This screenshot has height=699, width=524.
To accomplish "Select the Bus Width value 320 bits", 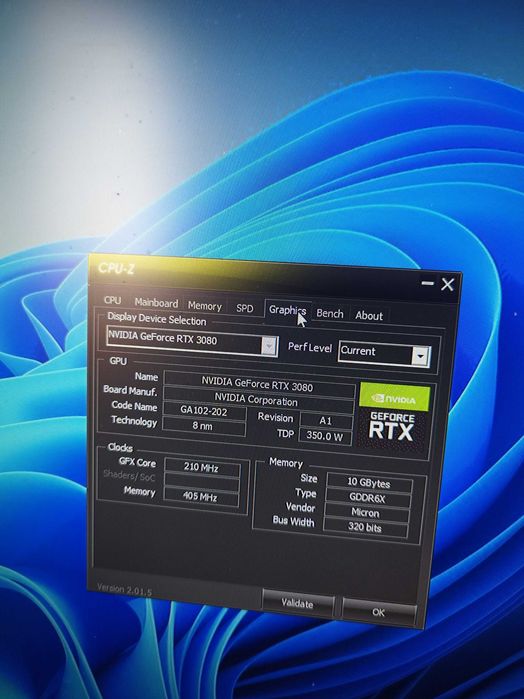I will coord(365,527).
